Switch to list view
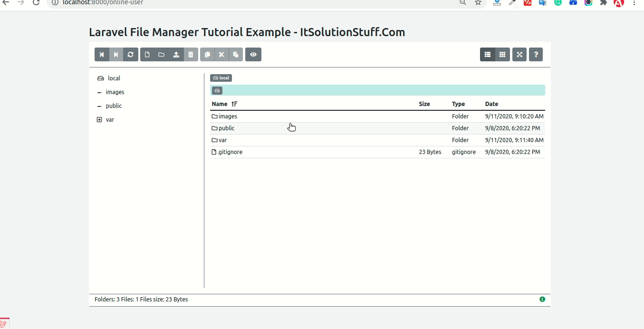This screenshot has width=644, height=329. 488,55
